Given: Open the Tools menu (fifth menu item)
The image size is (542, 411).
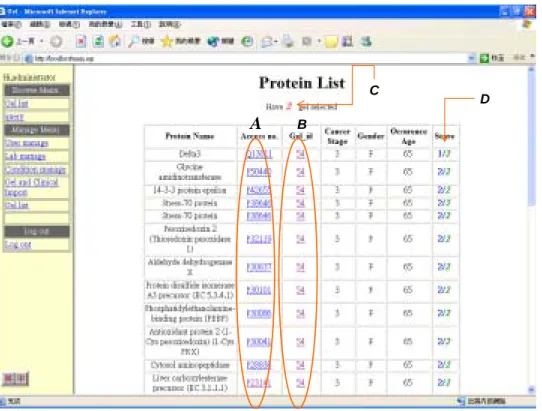Looking at the screenshot, I should 140,24.
